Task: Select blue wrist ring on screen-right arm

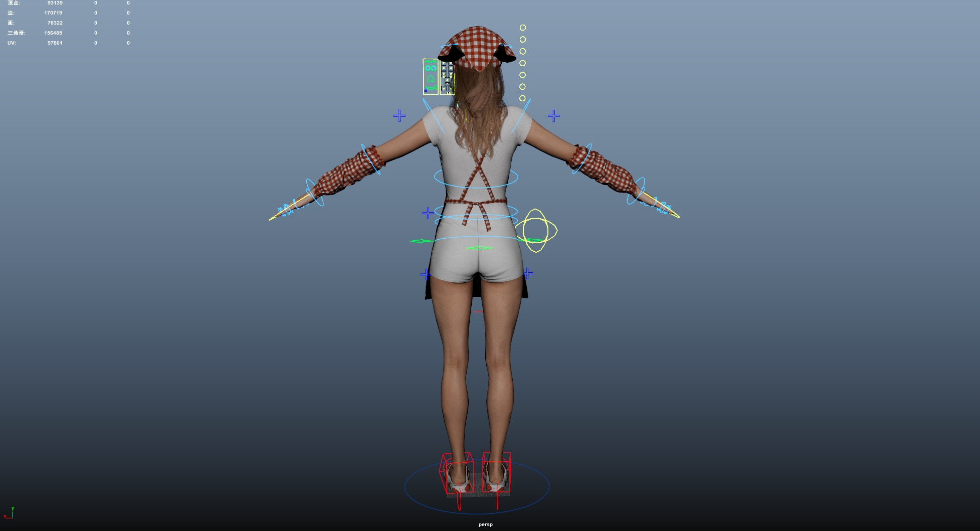Action: [x=636, y=191]
